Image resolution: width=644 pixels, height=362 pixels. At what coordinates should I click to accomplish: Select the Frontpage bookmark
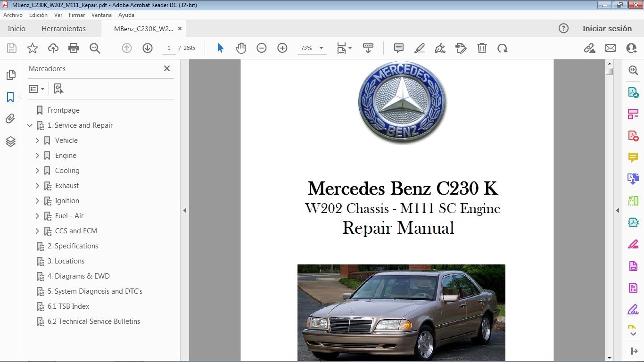[x=64, y=110]
